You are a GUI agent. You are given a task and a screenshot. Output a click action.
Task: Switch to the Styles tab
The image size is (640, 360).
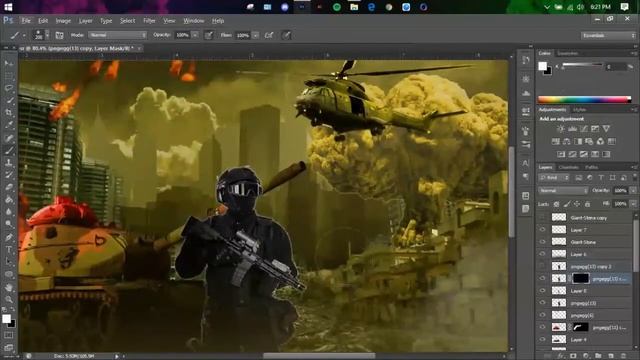[579, 110]
